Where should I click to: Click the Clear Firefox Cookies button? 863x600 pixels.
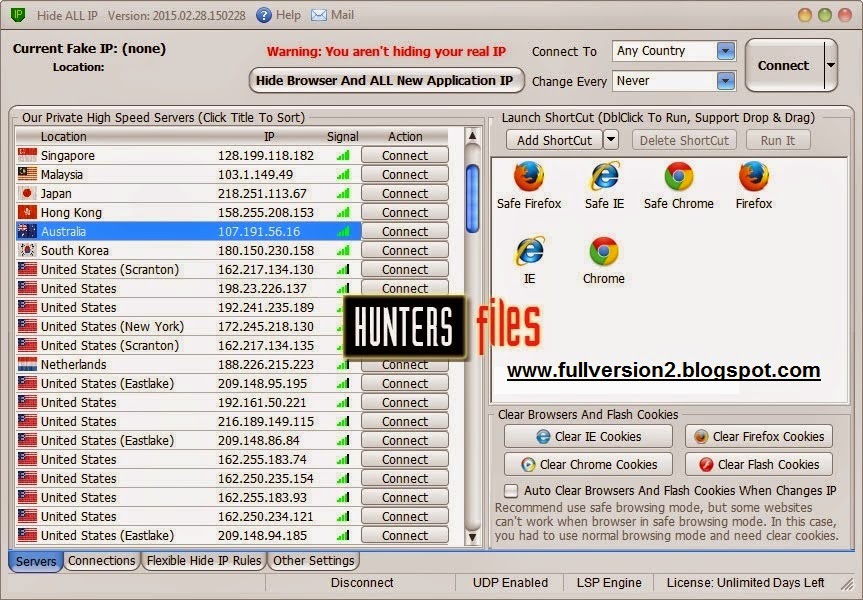(759, 437)
